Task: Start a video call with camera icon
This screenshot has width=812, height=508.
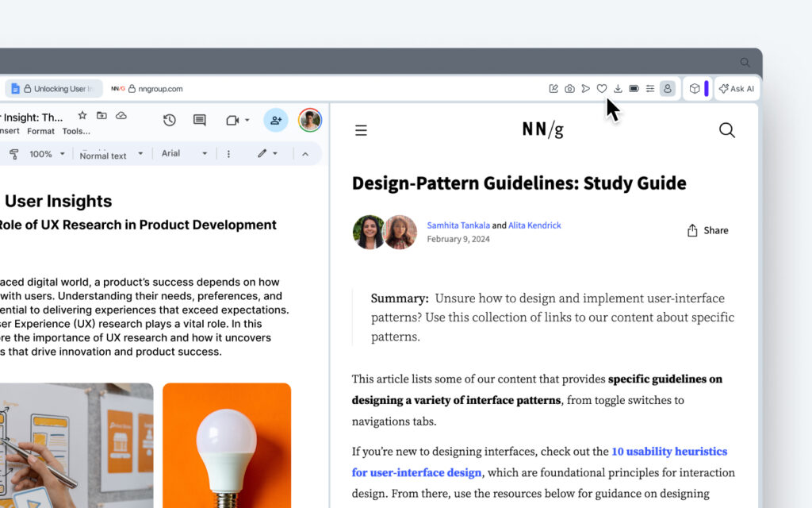Action: [232, 121]
